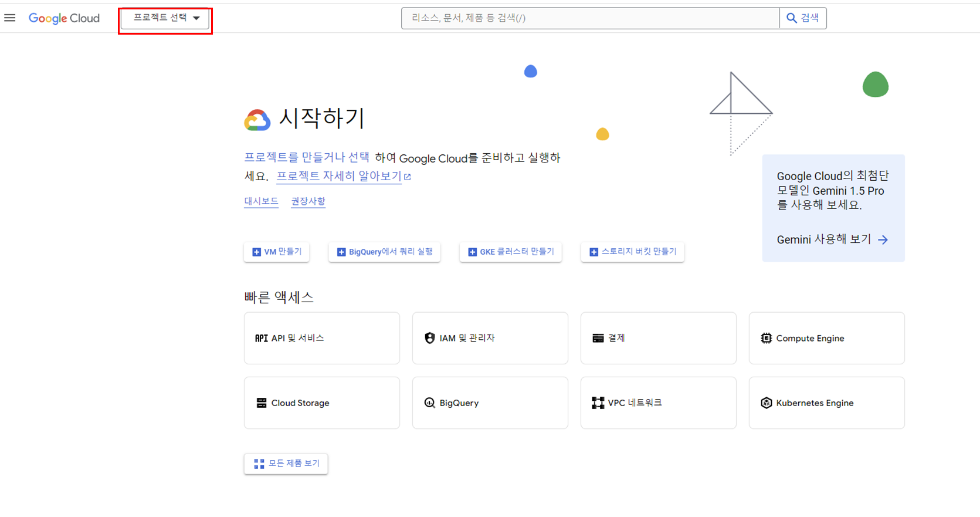Open the 프로젝트 선택 dropdown
Image resolution: width=980 pixels, height=517 pixels.
(165, 18)
